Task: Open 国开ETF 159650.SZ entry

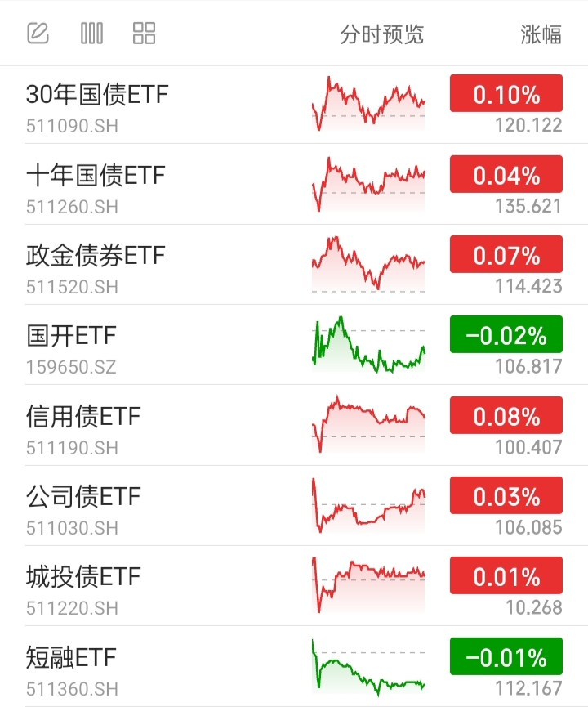Action: pyautogui.click(x=294, y=344)
